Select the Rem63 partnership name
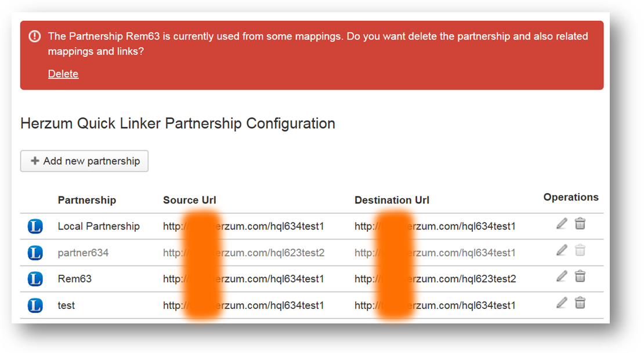This screenshot has width=644, height=353. pos(75,279)
